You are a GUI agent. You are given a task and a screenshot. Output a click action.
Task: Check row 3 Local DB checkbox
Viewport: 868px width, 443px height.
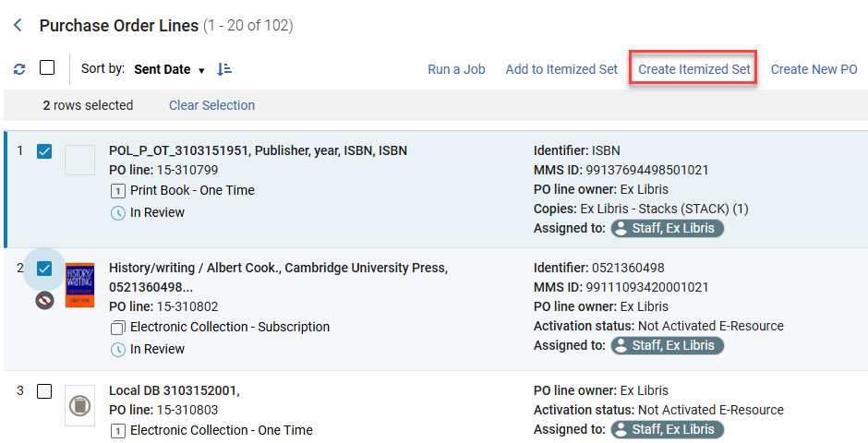[44, 391]
